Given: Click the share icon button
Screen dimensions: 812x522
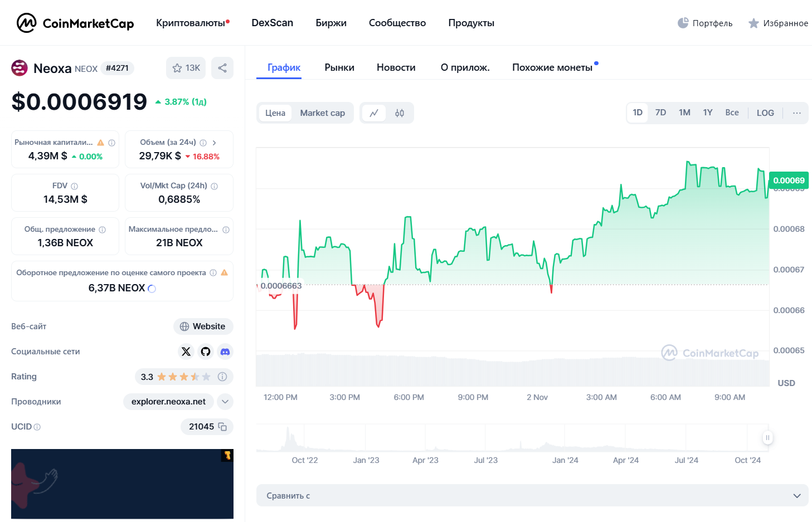Looking at the screenshot, I should [x=222, y=68].
